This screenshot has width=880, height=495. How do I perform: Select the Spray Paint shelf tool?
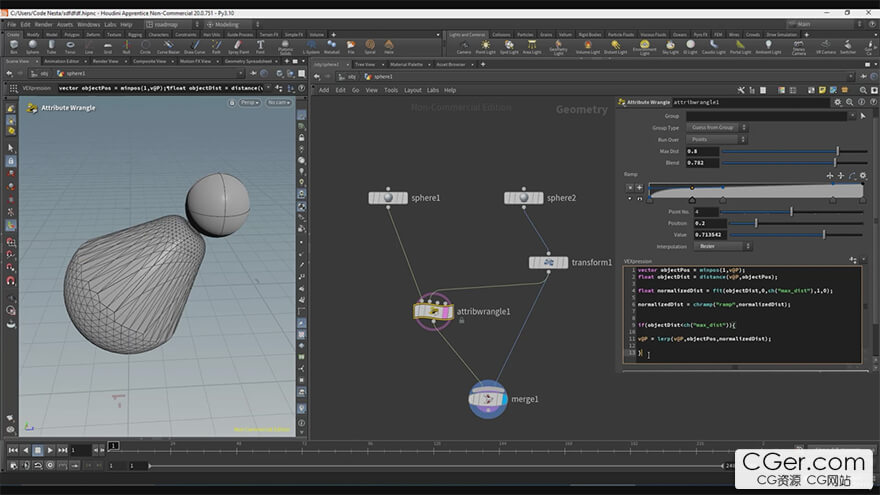click(x=239, y=46)
